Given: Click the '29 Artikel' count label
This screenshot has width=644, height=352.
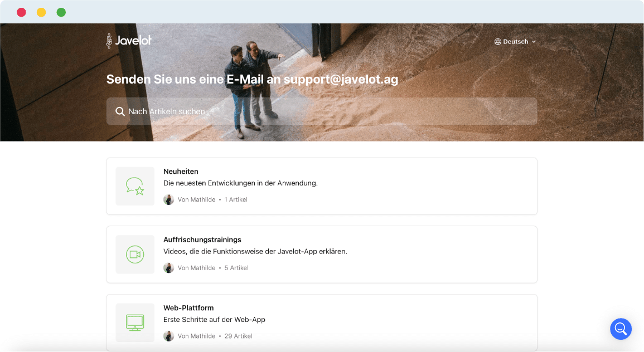Looking at the screenshot, I should click(239, 336).
